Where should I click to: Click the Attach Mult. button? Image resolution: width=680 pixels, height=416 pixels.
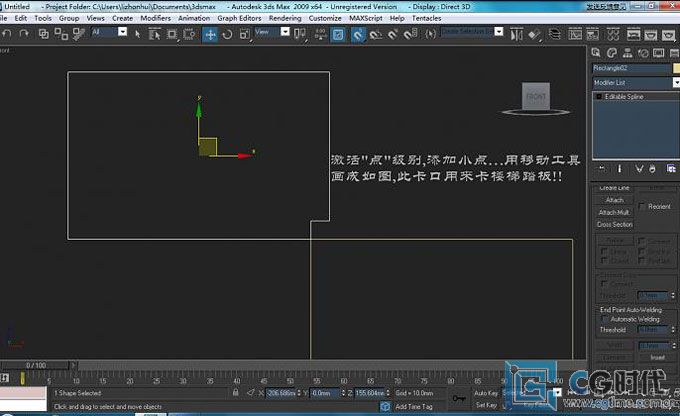click(615, 212)
